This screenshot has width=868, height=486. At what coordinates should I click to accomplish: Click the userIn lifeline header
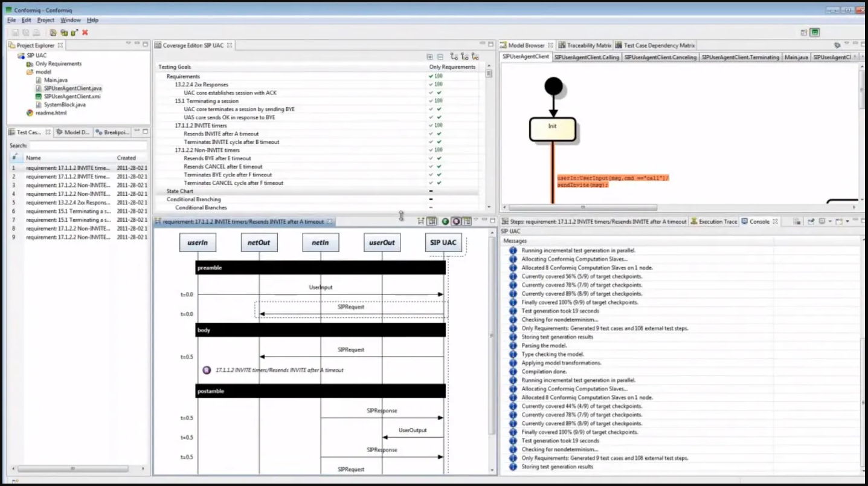[x=198, y=243]
